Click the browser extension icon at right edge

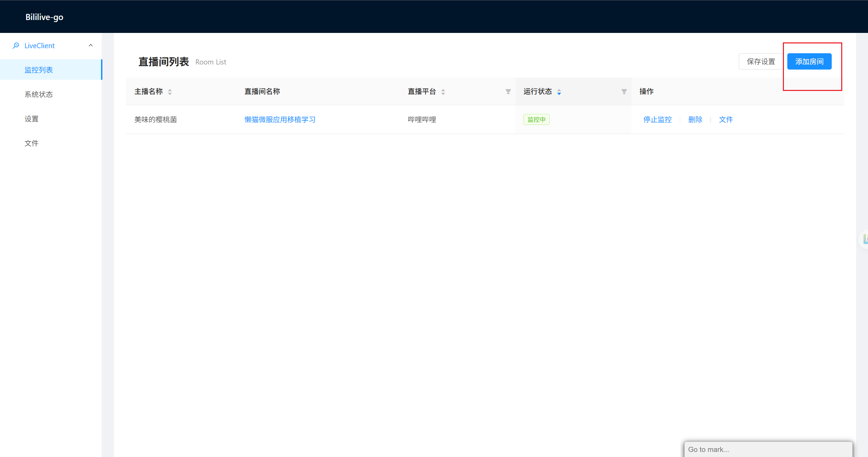click(x=865, y=239)
